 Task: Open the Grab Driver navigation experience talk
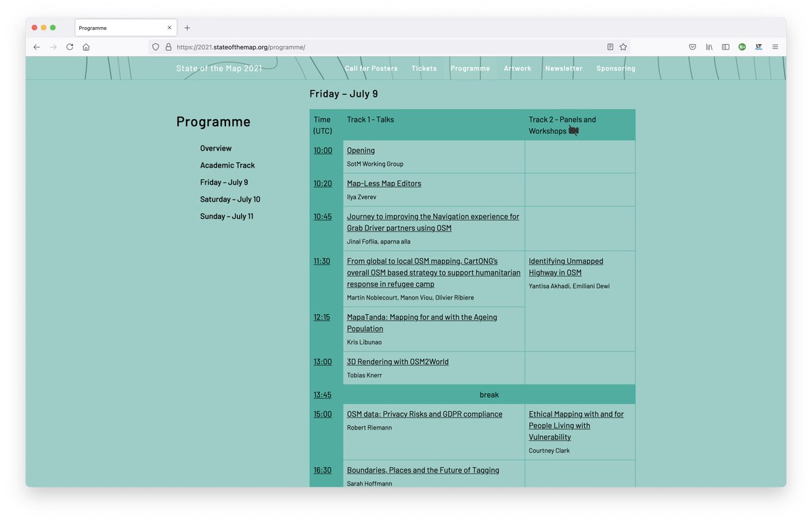click(x=433, y=223)
